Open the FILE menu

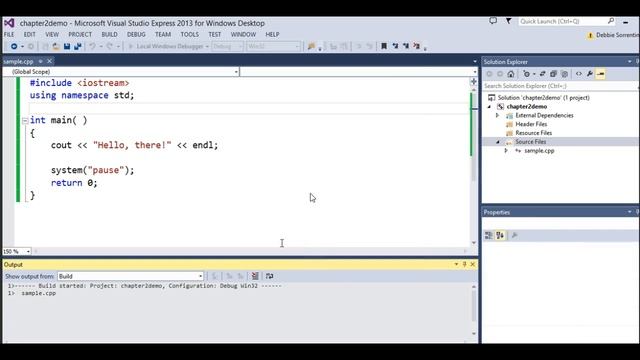9,35
